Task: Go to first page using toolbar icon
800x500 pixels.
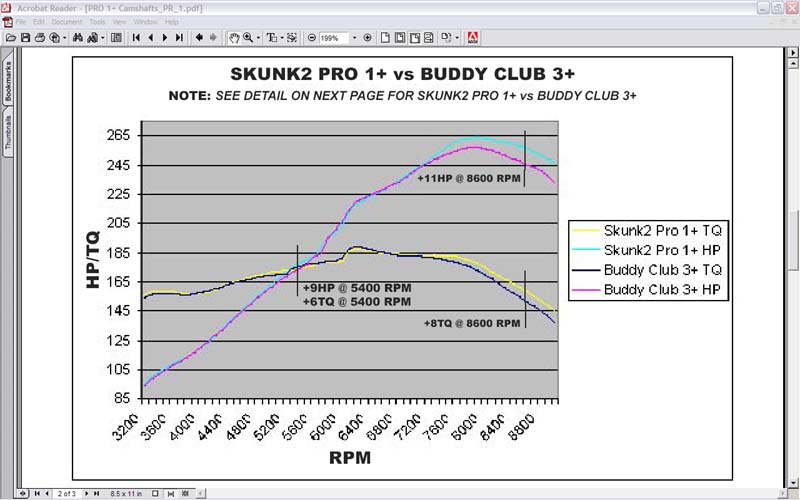Action: coord(136,38)
